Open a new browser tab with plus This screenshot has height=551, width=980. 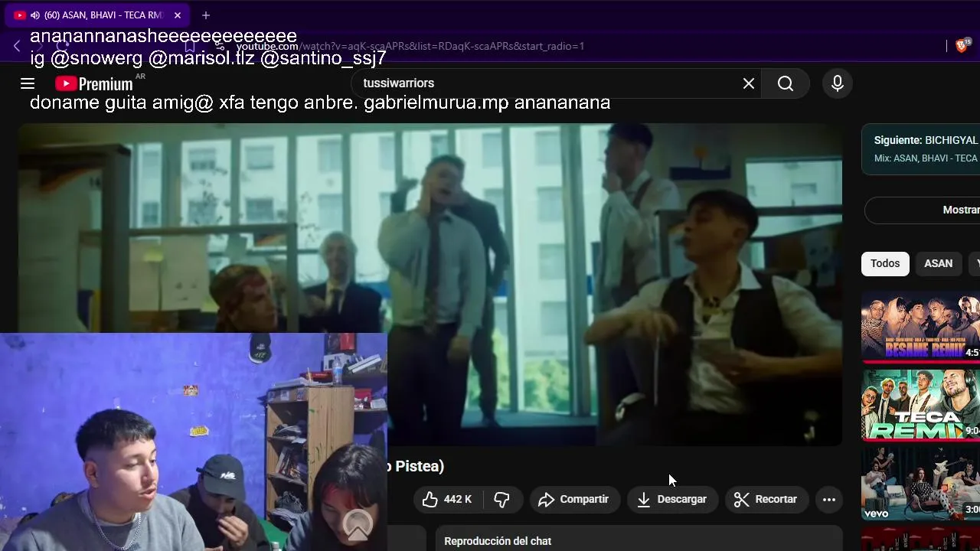206,15
